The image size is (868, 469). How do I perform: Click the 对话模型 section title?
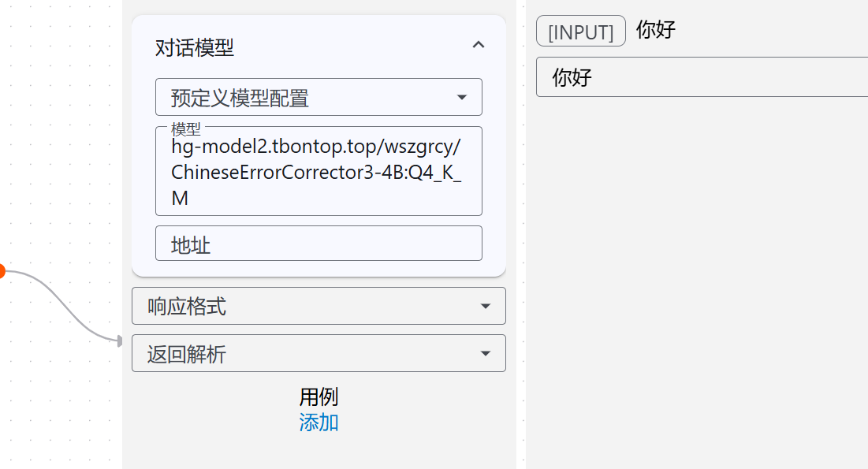click(x=195, y=48)
